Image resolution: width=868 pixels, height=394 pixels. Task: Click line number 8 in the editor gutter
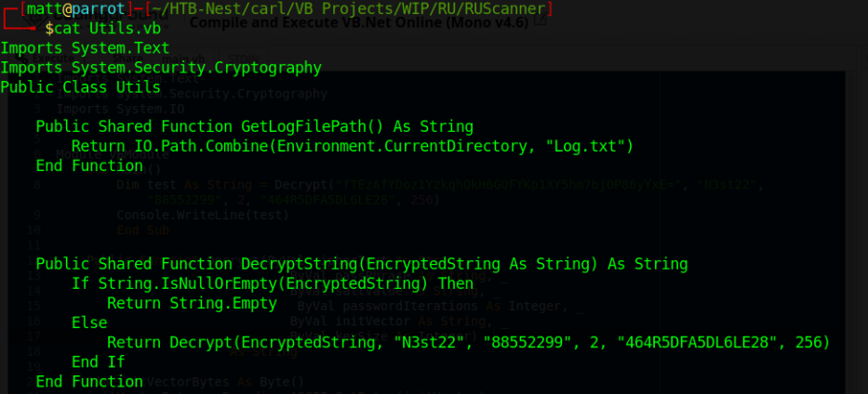[x=37, y=185]
